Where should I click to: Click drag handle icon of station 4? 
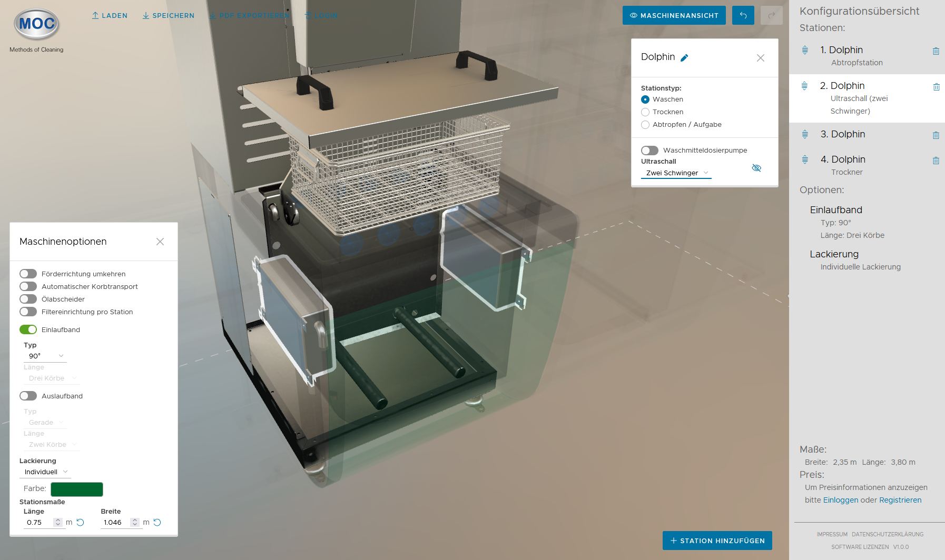coord(805,159)
